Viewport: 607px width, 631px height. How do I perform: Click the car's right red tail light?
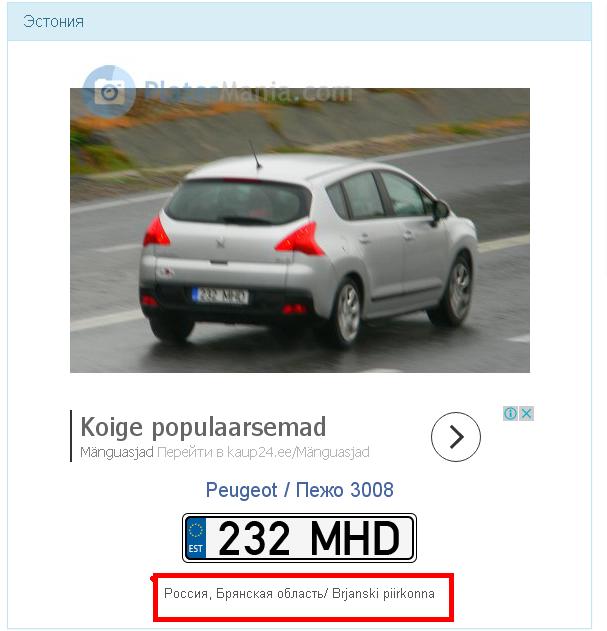[300, 240]
